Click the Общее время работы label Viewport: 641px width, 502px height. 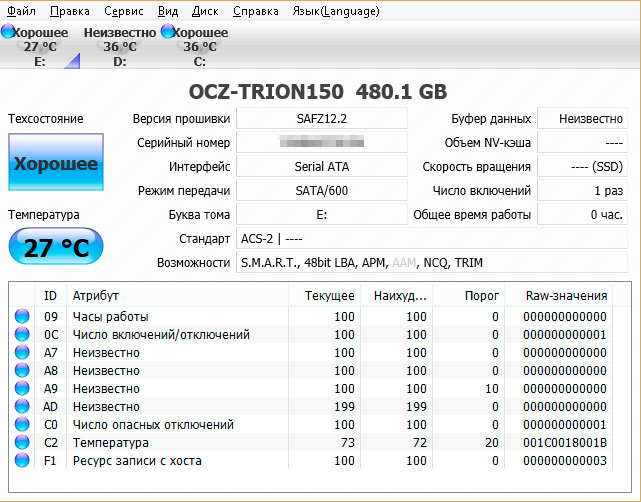tap(472, 215)
